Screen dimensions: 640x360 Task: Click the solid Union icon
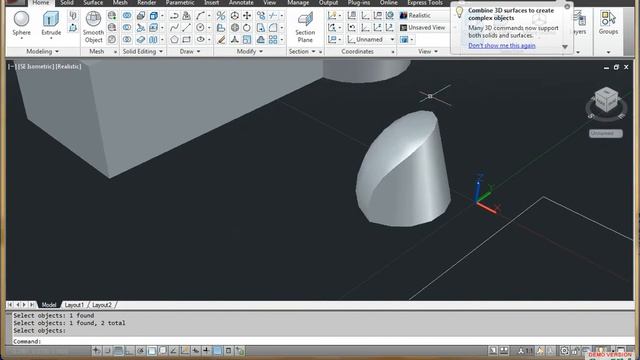pyautogui.click(x=127, y=16)
